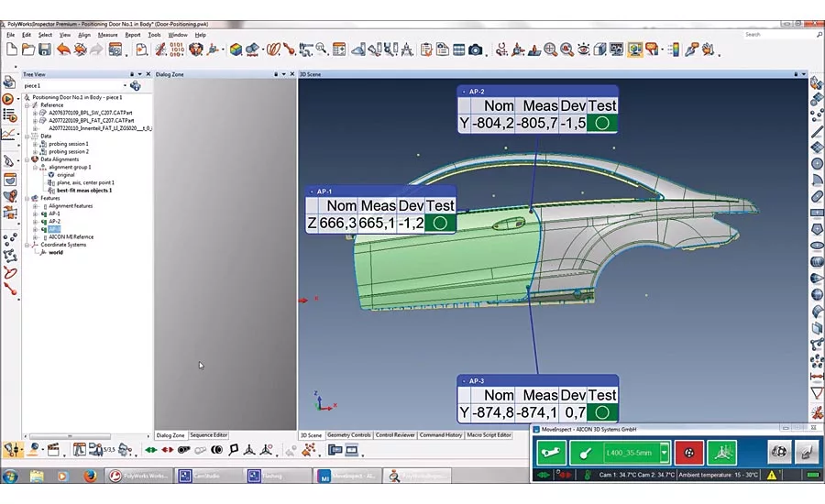
Task: Click the red circle tool in left sidebar
Action: click(x=9, y=272)
